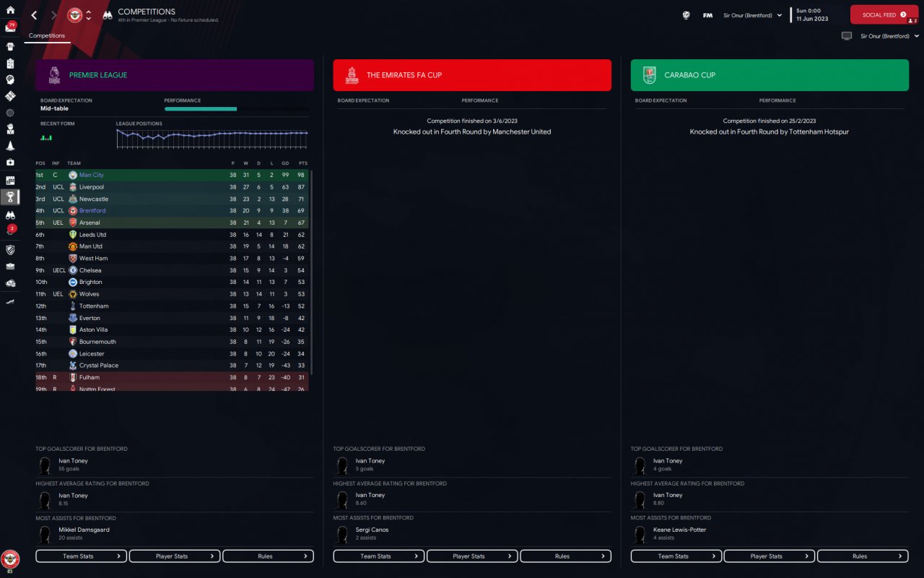Open the Sir Onur (Brentford) dropdown beside FM logo
Screen dimensions: 924x578
point(752,15)
